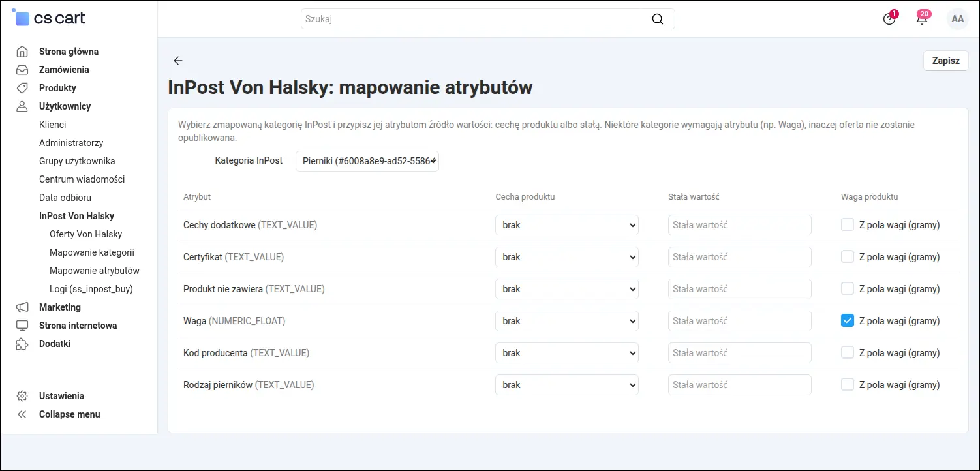Open Produkty menu item
Image resolution: width=980 pixels, height=471 pixels.
click(x=57, y=88)
